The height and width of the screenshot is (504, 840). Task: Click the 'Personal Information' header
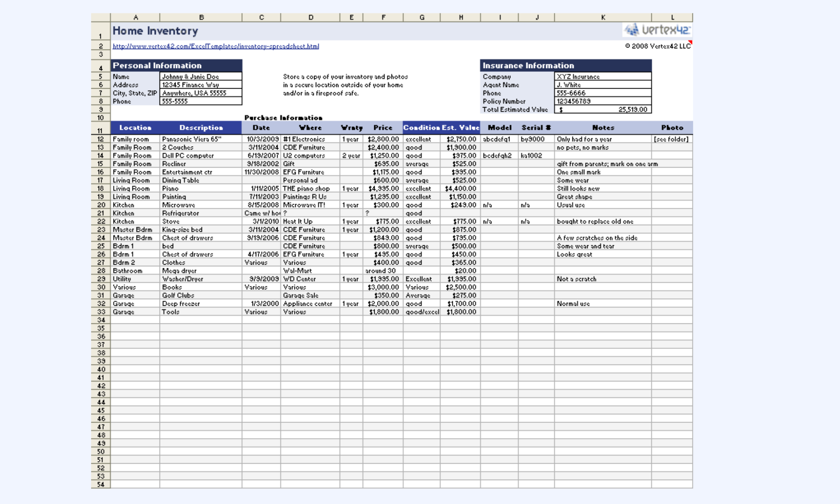click(176, 66)
